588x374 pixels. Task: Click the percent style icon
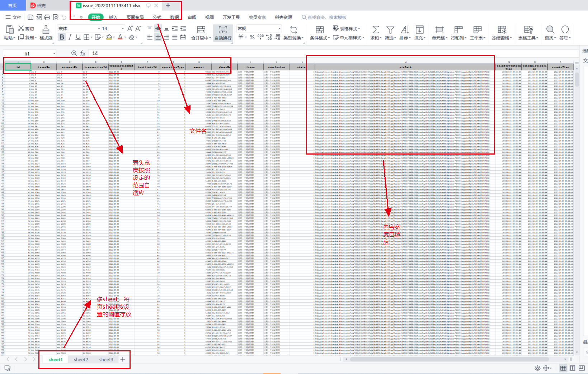point(252,37)
